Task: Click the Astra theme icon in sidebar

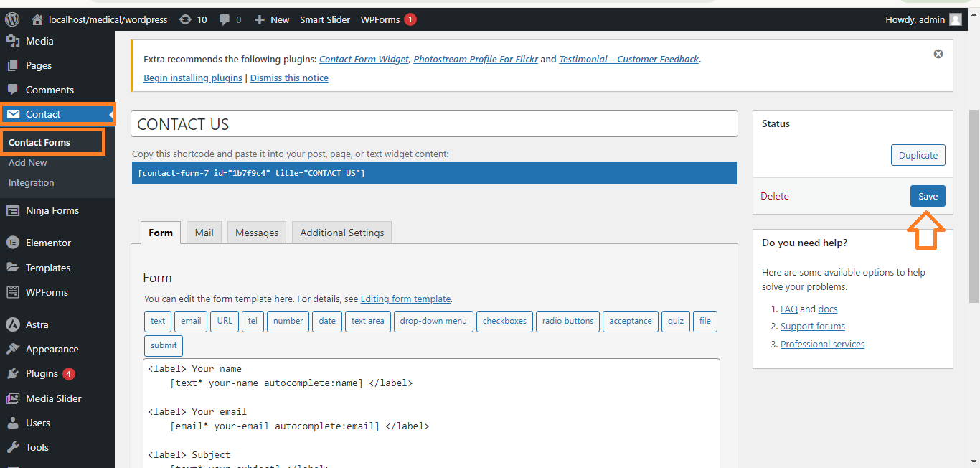Action: pyautogui.click(x=13, y=324)
